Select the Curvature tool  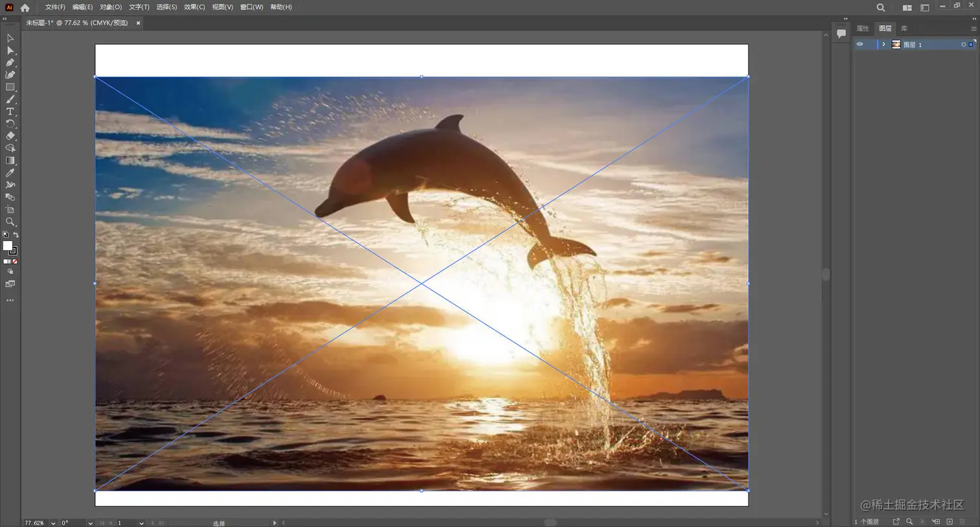click(x=10, y=75)
